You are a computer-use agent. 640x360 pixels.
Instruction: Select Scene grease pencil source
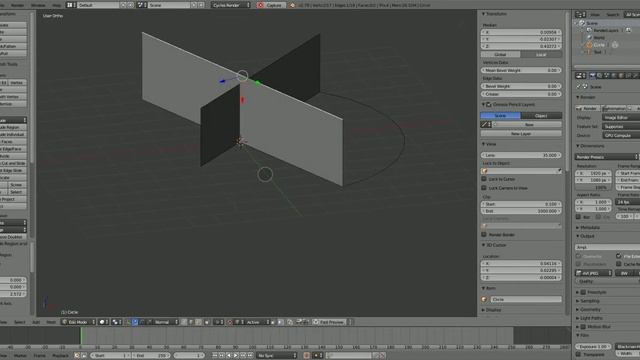pyautogui.click(x=500, y=116)
